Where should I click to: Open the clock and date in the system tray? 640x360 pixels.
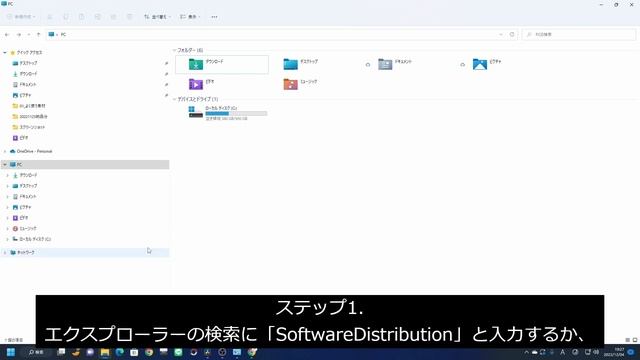pyautogui.click(x=614, y=352)
